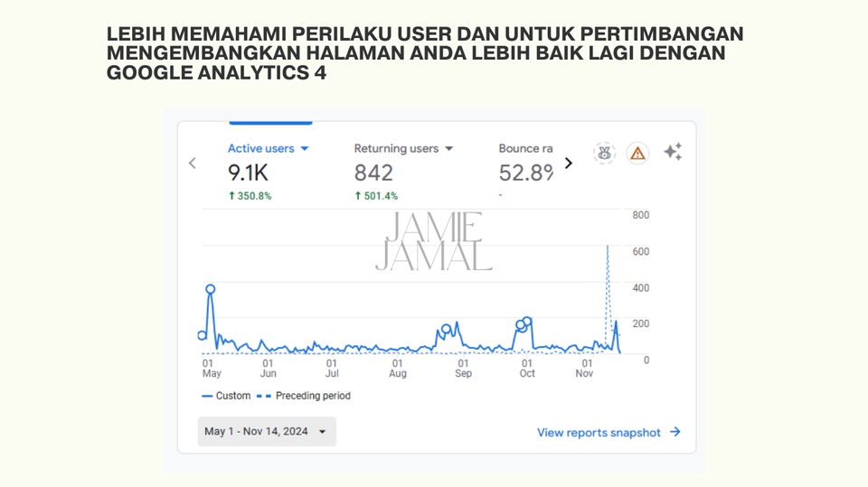Click the anomaly detection medal icon
The height and width of the screenshot is (487, 868).
click(605, 153)
